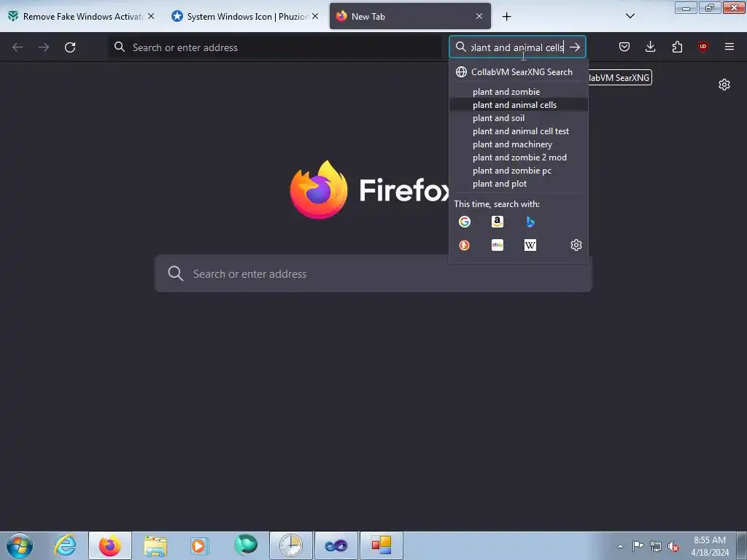
Task: Switch to Remove Fake Windows Activation tab
Action: pos(83,17)
